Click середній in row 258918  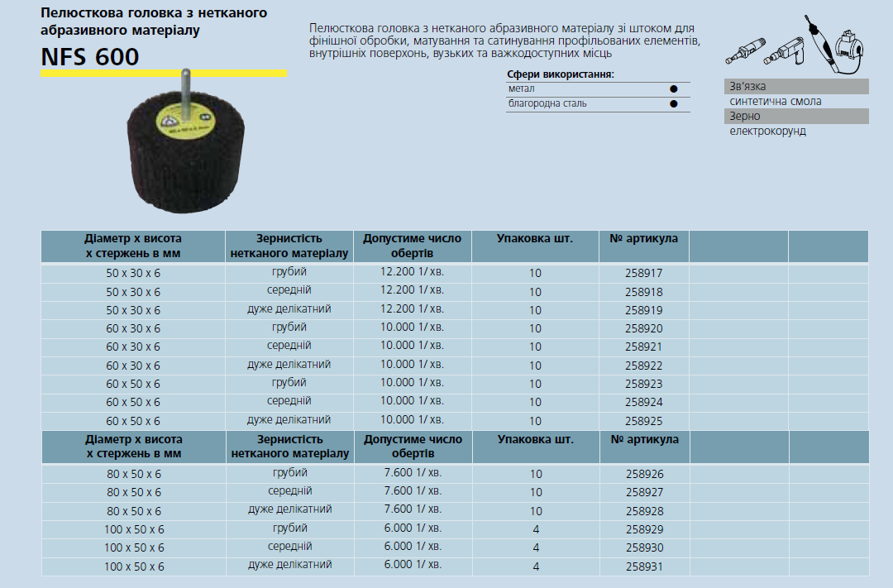[289, 290]
